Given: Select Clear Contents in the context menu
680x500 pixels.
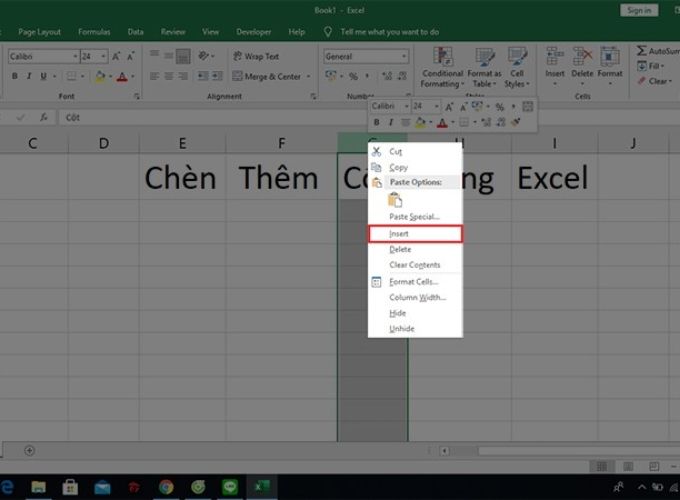Looking at the screenshot, I should 415,265.
